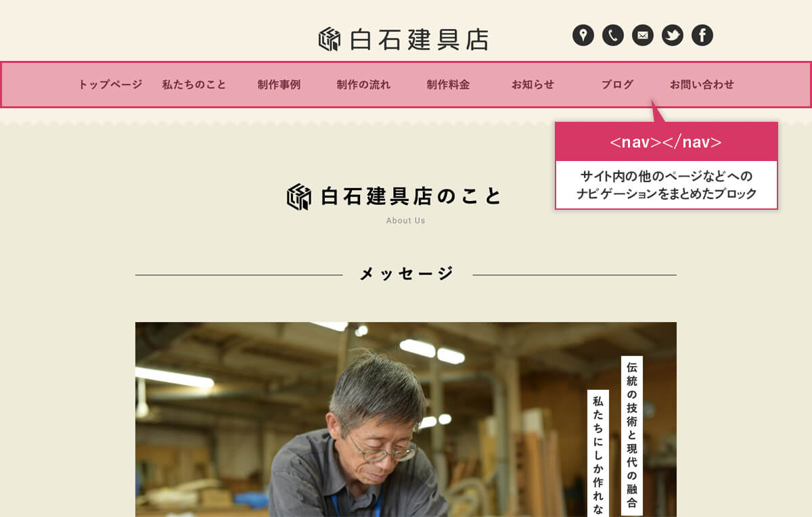Click the メッセージ section heading
812x517 pixels.
pyautogui.click(x=406, y=273)
